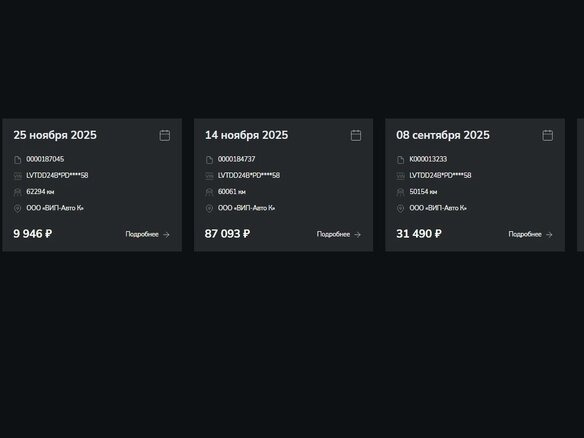Screen dimensions: 584x438
Task: Select order number 0000184737
Action: [237, 159]
